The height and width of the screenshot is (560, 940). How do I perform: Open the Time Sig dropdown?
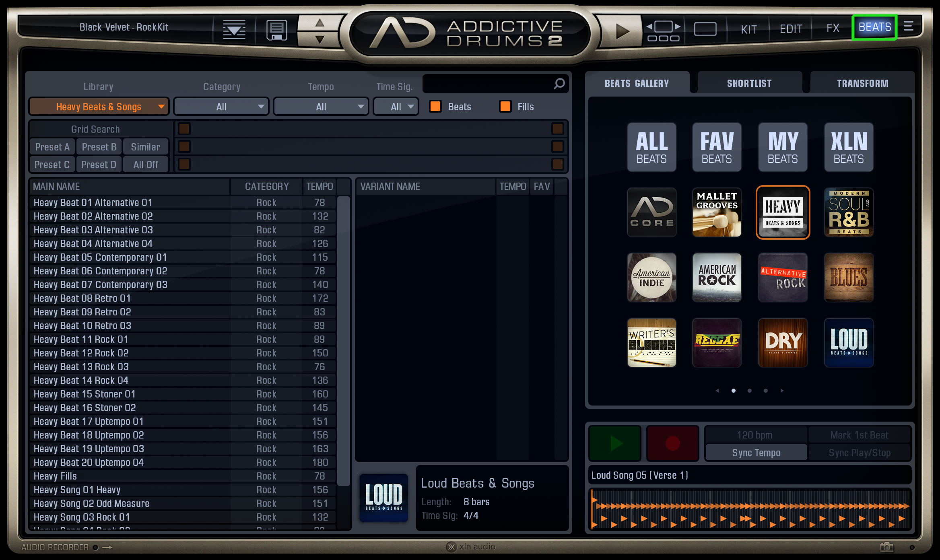point(396,107)
